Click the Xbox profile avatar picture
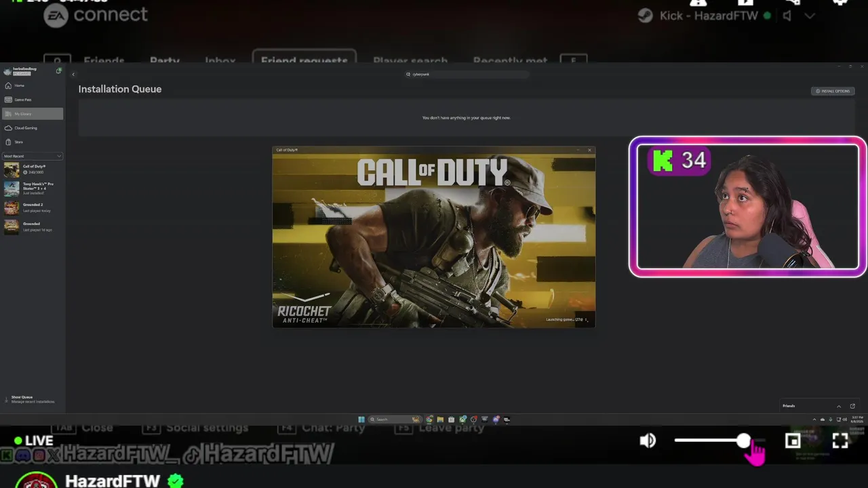Viewport: 868px width, 488px height. coord(7,71)
